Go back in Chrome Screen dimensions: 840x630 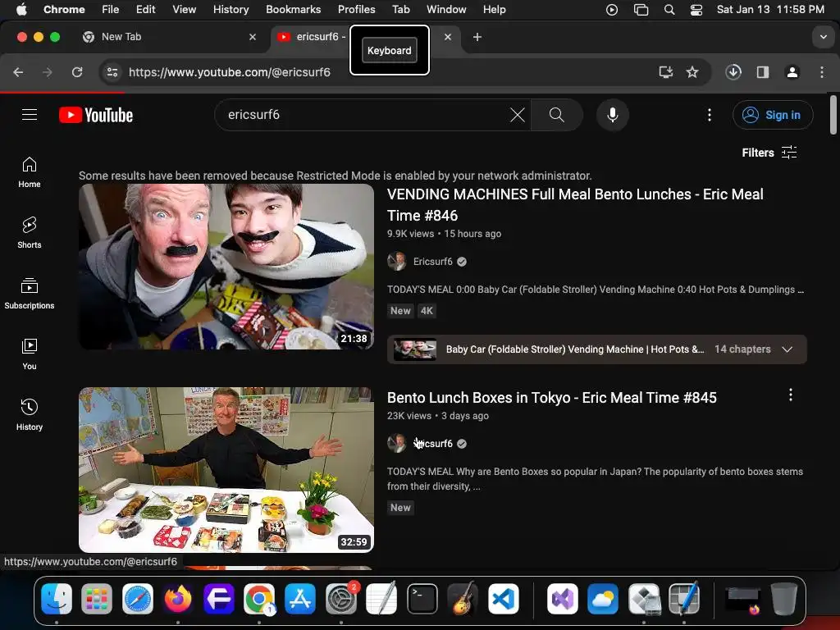click(18, 72)
